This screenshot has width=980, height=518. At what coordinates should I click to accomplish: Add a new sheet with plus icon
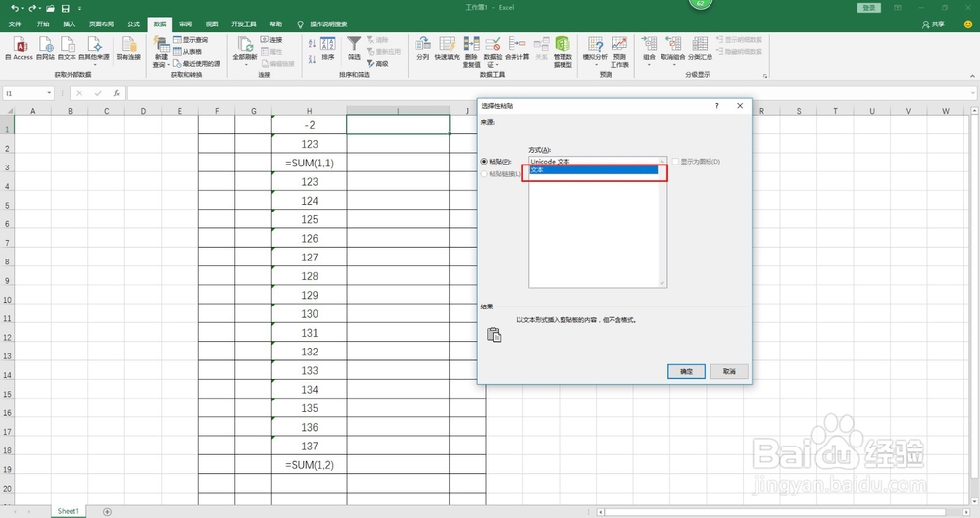(x=107, y=512)
